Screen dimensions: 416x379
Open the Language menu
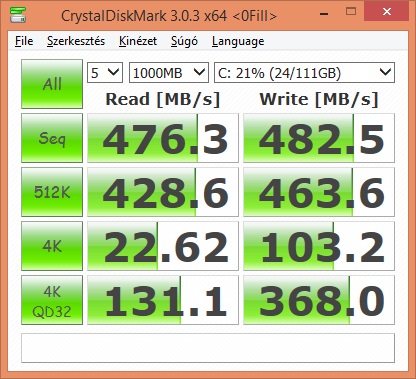238,41
